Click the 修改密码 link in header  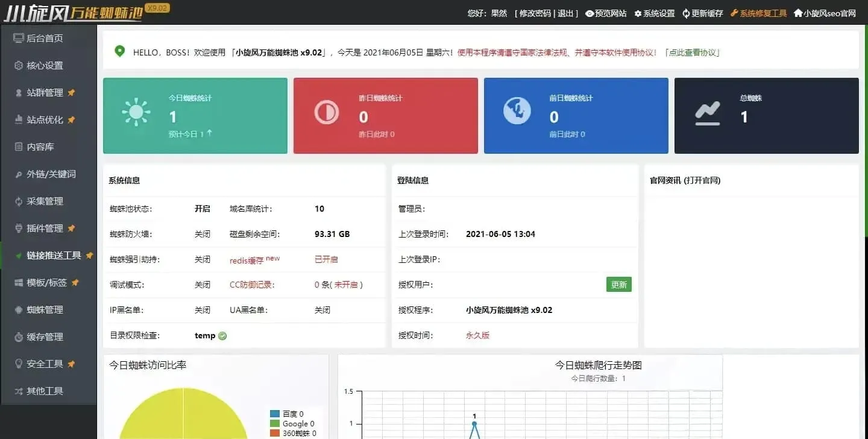pyautogui.click(x=535, y=13)
